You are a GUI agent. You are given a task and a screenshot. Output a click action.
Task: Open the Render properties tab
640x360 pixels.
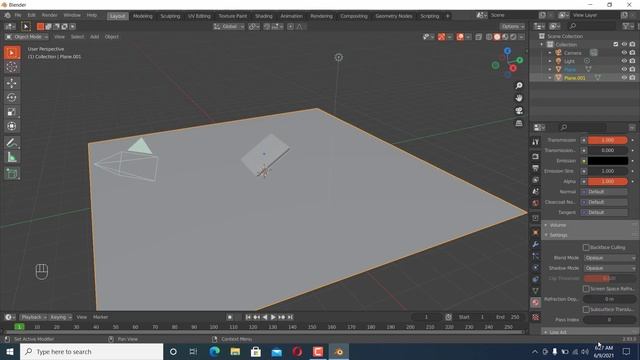tap(536, 157)
